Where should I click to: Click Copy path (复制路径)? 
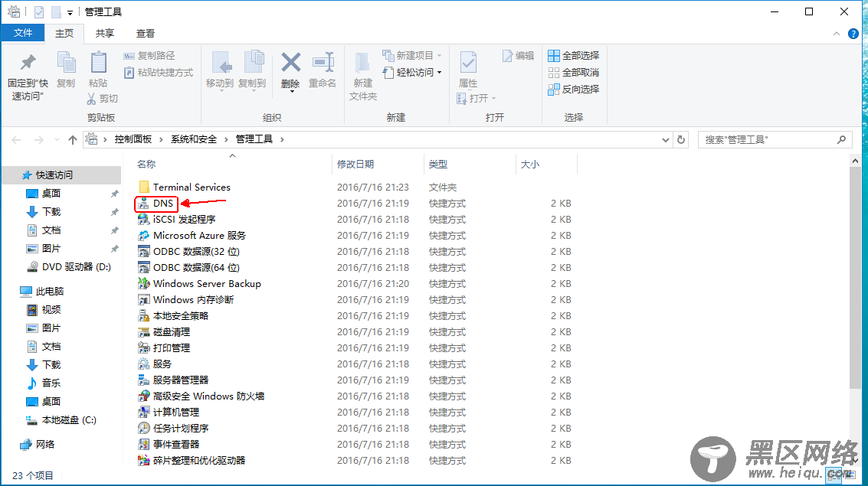(x=149, y=56)
